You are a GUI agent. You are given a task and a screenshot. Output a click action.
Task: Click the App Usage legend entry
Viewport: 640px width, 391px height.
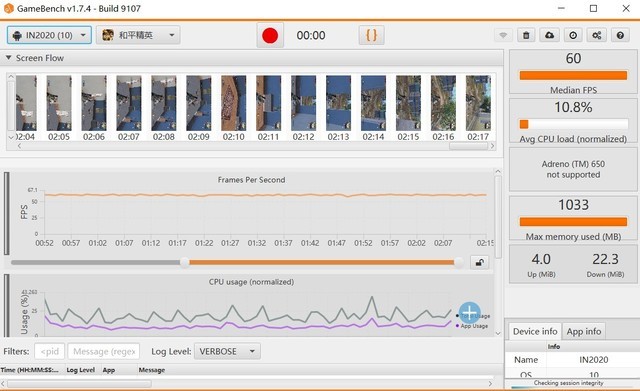(472, 326)
